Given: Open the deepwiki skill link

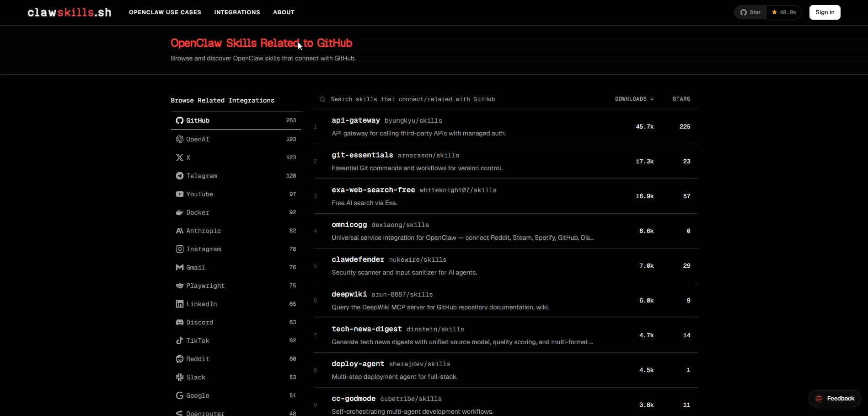Looking at the screenshot, I should [349, 294].
